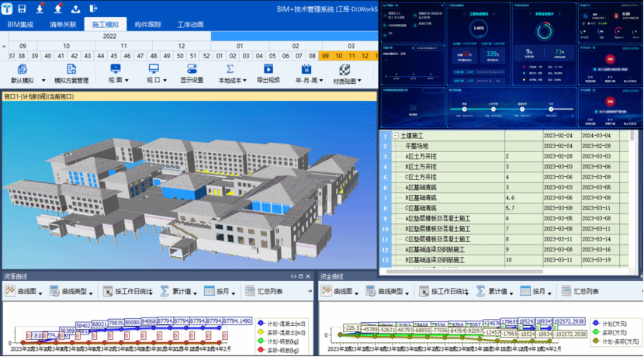Click the exit icon in title bar
644x357 pixels.
point(95,9)
